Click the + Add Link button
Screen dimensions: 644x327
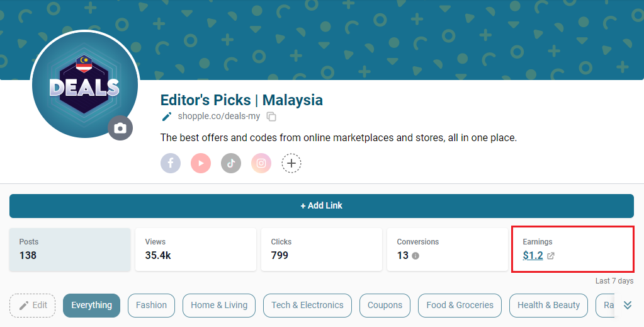tap(322, 205)
